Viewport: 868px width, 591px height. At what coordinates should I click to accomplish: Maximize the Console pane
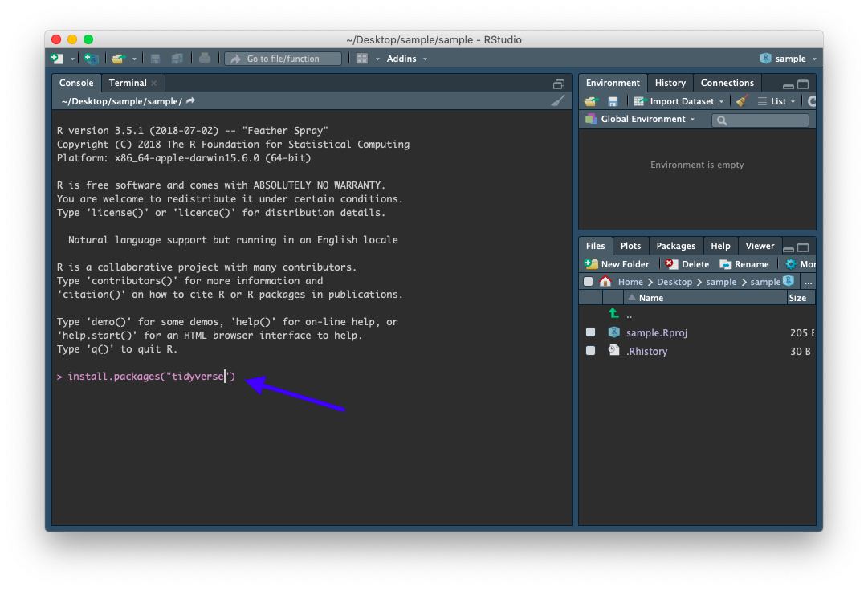tap(559, 84)
